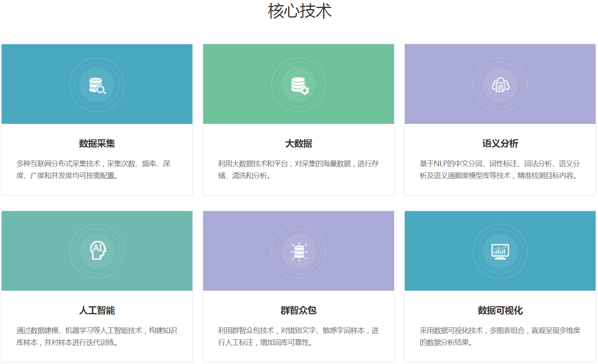This screenshot has width=598, height=364.
Task: Click the AI head icon
Action: click(x=97, y=251)
